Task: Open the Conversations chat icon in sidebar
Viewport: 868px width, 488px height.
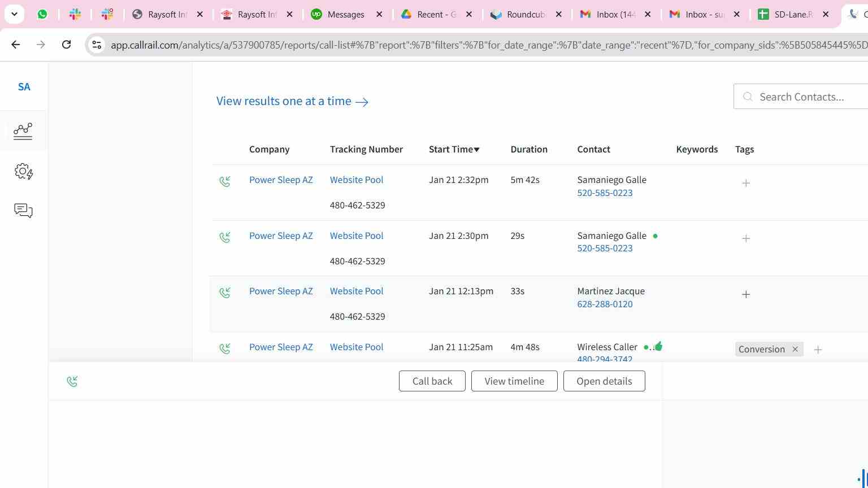Action: [23, 211]
